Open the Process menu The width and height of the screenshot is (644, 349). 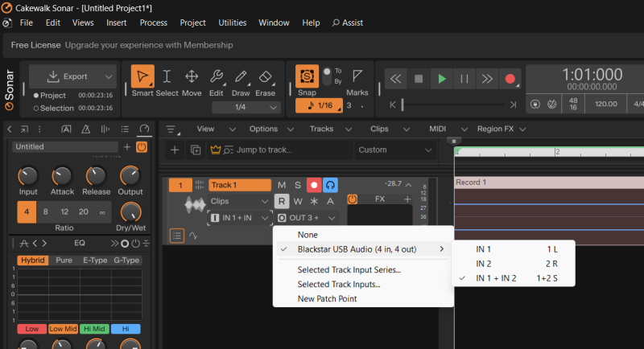[153, 23]
